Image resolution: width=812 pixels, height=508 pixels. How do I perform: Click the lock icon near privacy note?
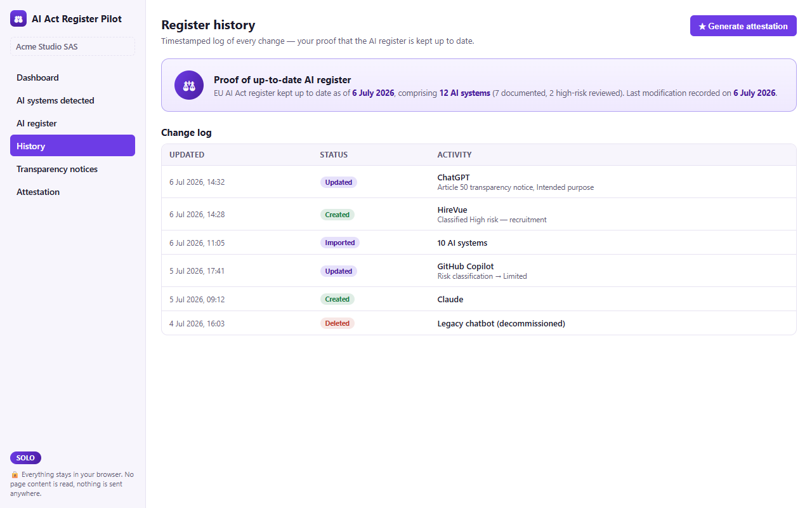15,474
